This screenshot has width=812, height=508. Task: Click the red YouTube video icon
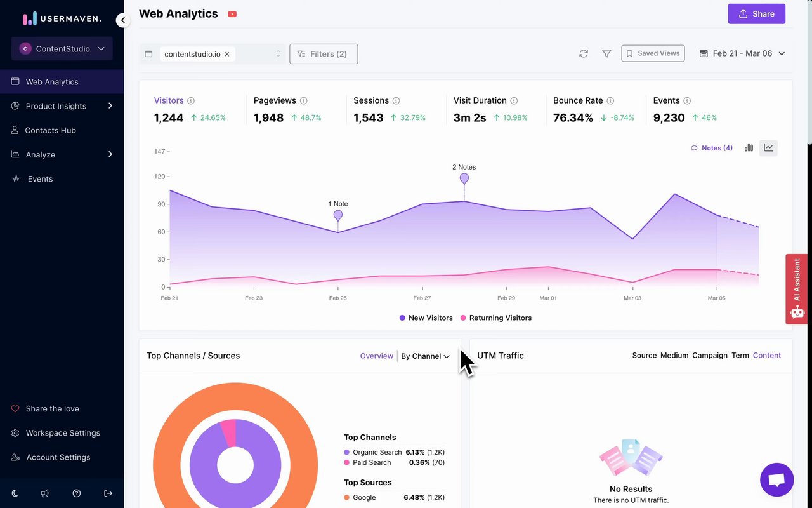point(232,14)
